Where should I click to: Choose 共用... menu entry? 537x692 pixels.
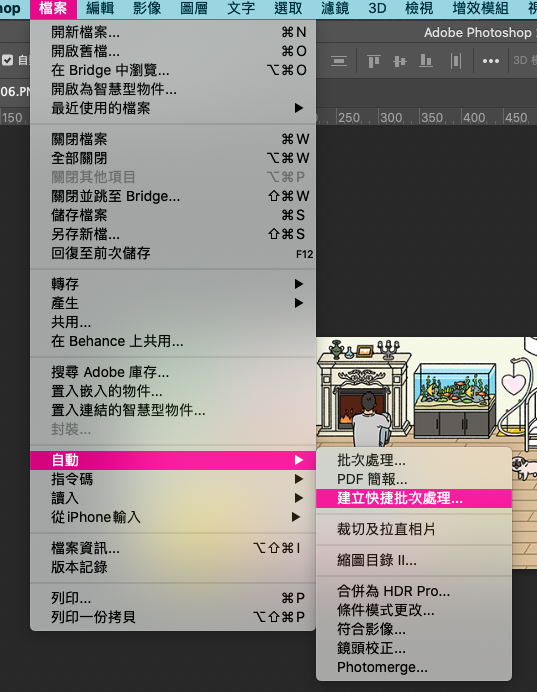173,322
